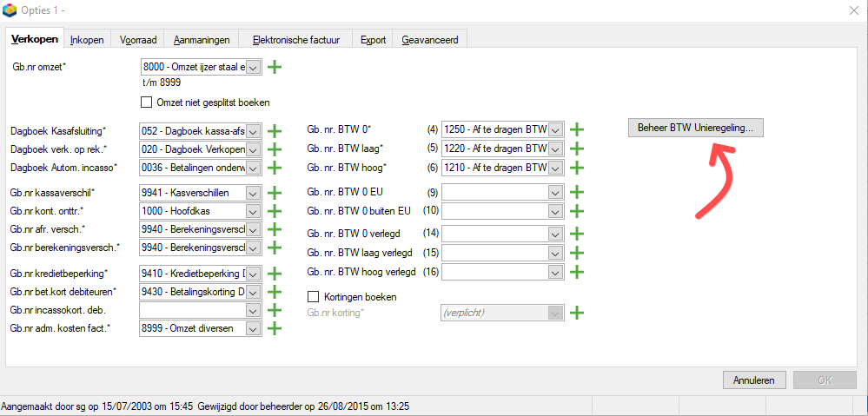
Task: Select the Verkopen tab
Action: click(x=35, y=39)
